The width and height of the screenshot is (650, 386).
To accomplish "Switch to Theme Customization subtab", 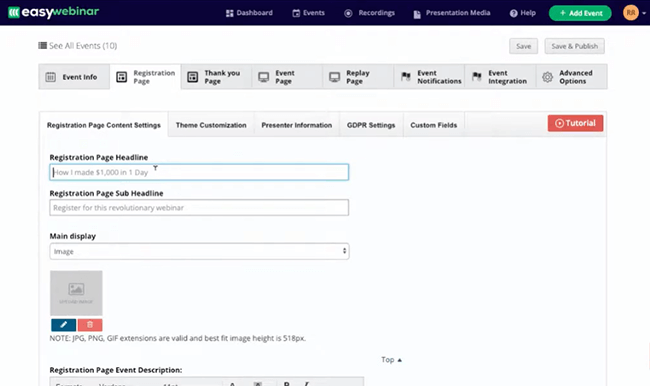I will (211, 125).
